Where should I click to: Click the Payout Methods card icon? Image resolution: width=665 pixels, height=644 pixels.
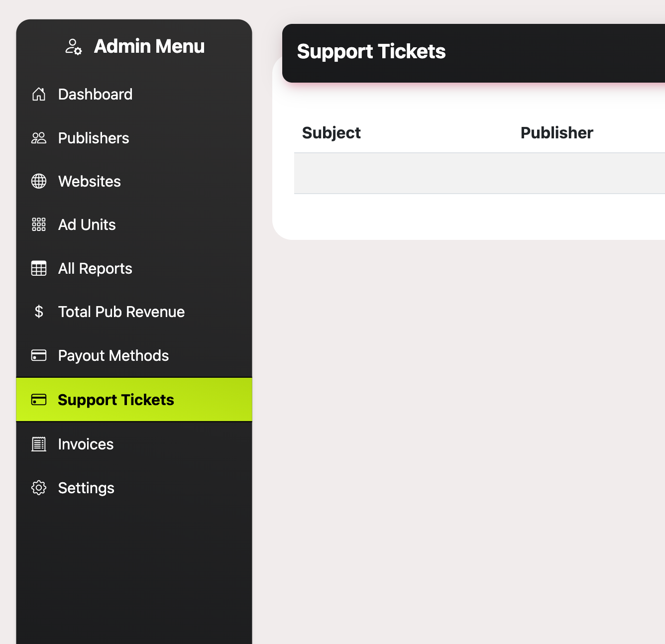[x=39, y=355]
